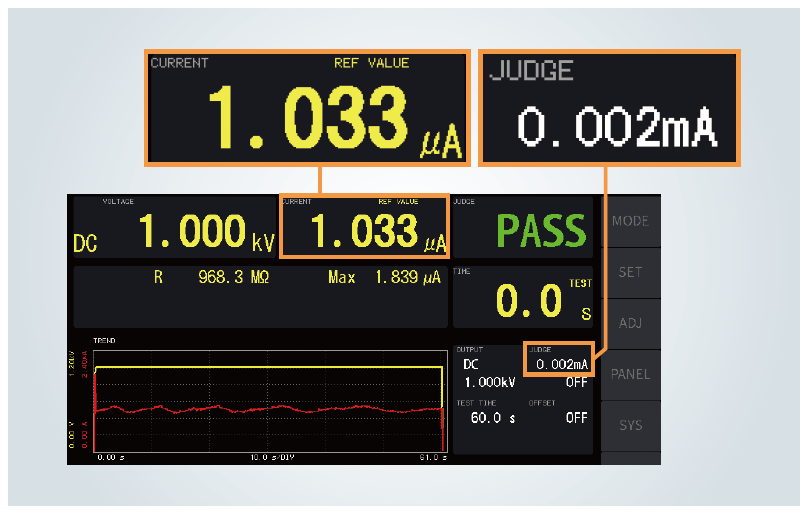Viewport: 810px width, 513px height.
Task: Open the SYS system menu
Action: tap(631, 425)
